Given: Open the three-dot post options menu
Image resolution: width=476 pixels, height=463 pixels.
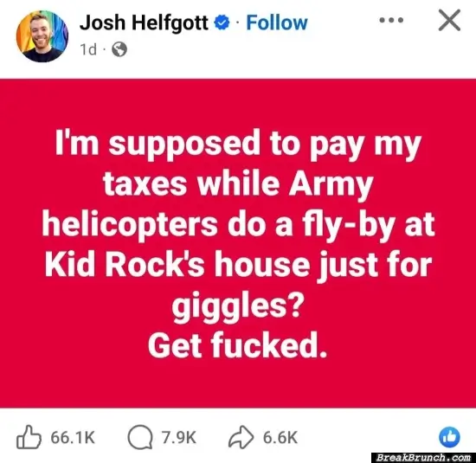Looking at the screenshot, I should (x=391, y=21).
